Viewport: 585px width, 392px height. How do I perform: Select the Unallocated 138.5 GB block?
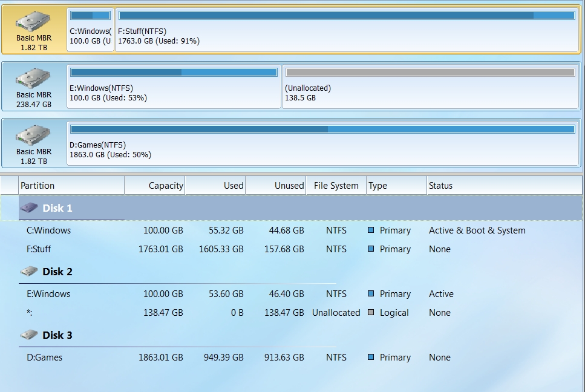(x=431, y=87)
